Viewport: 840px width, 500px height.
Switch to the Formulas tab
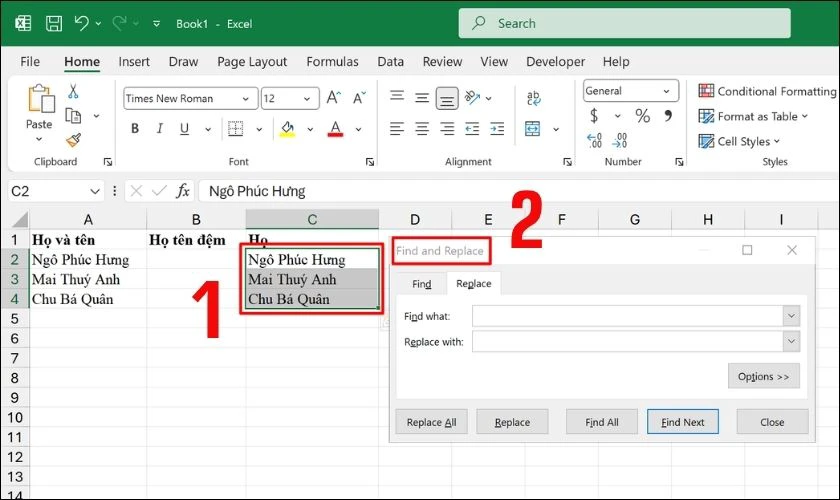[x=332, y=62]
